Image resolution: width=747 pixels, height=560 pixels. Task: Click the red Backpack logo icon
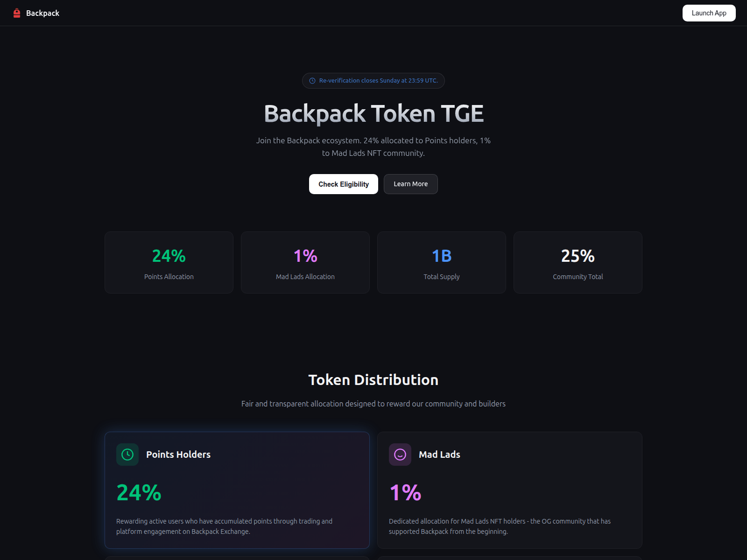pos(17,13)
